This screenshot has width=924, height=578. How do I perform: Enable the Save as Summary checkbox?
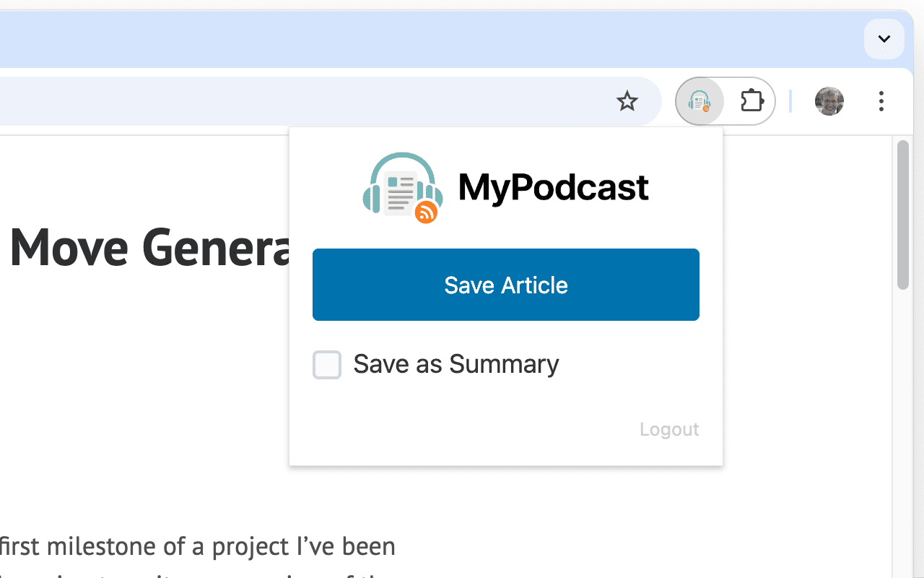[327, 365]
